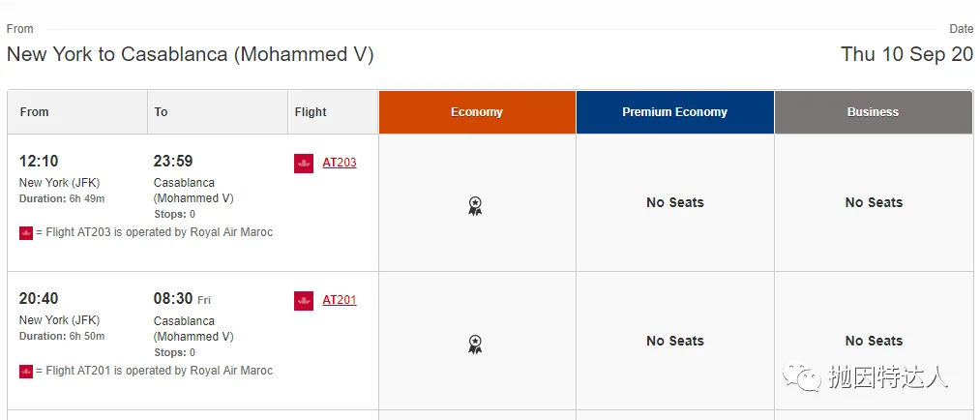Click the 12:10 departure time of AT203
This screenshot has width=980, height=420.
(x=39, y=162)
